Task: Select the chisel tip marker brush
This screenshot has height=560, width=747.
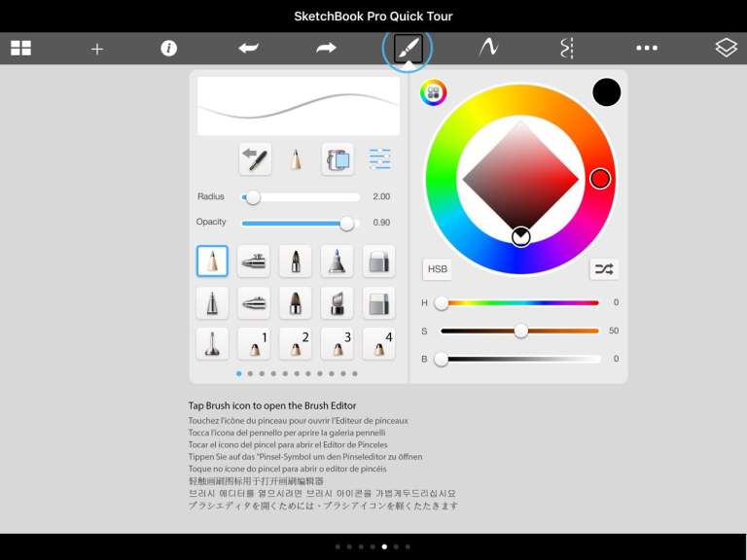Action: click(x=338, y=303)
